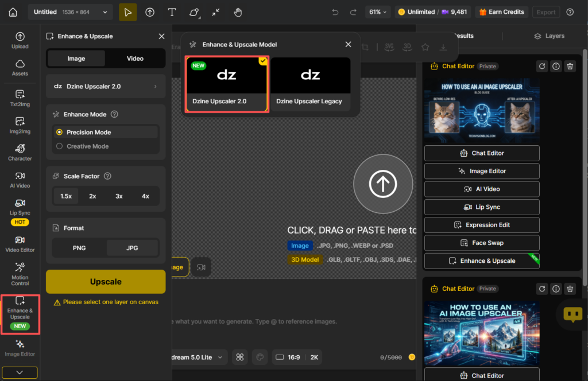Open the Character sidebar tool
Viewport: 588px width, 381px height.
[20, 152]
